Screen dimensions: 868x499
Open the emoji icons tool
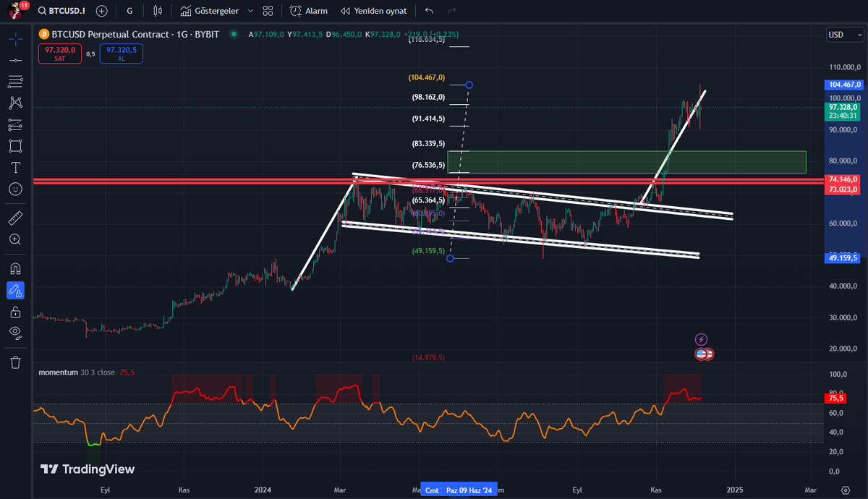pyautogui.click(x=15, y=188)
